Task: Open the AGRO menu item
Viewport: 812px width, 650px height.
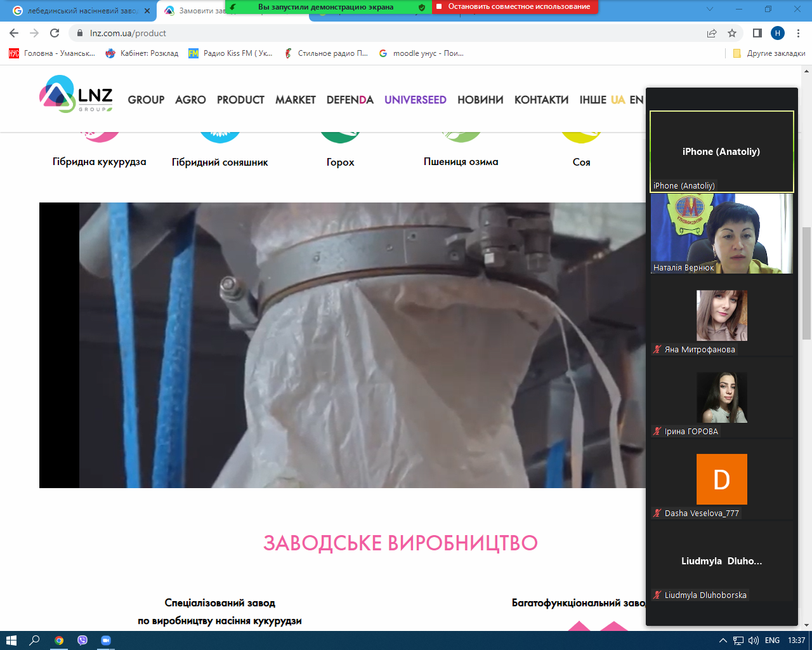Action: [x=190, y=100]
